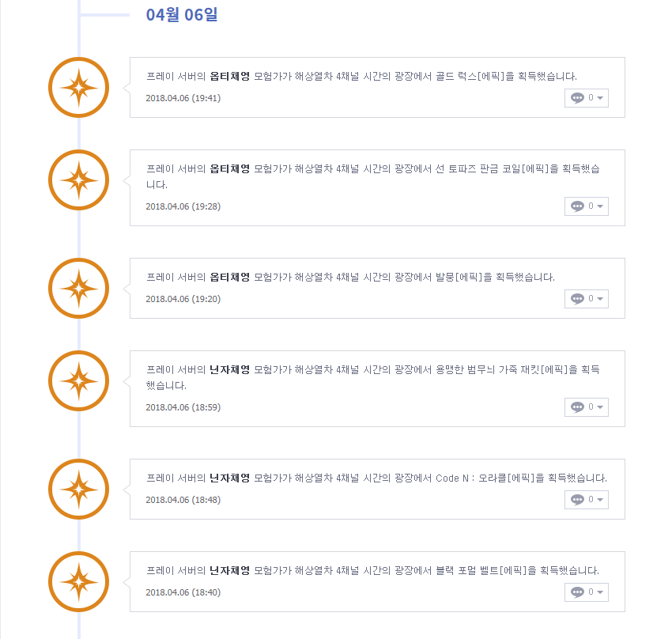The width and height of the screenshot is (672, 639).
Task: Open 옵티체영 character link in the 19:28 entry
Action: [x=229, y=169]
